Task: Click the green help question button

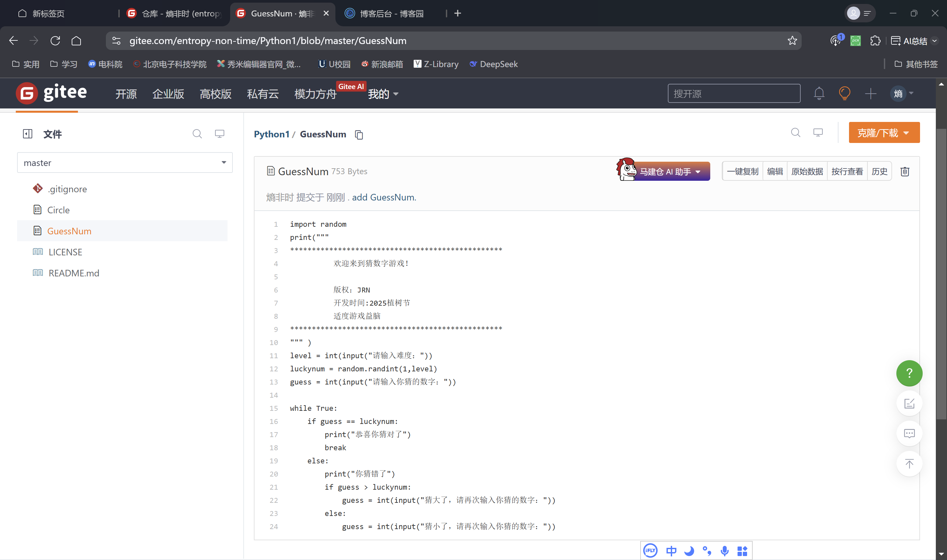Action: coord(909,373)
